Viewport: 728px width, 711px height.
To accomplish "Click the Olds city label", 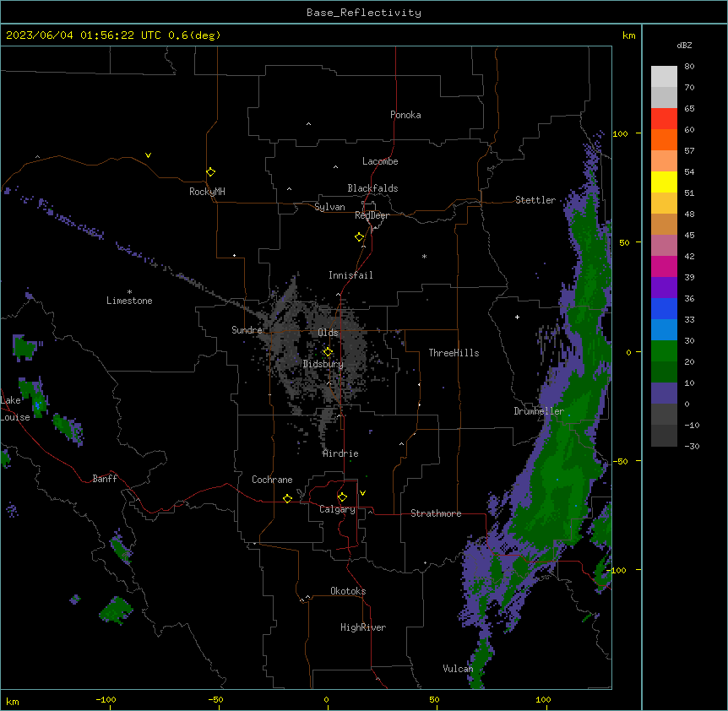I will (x=328, y=333).
